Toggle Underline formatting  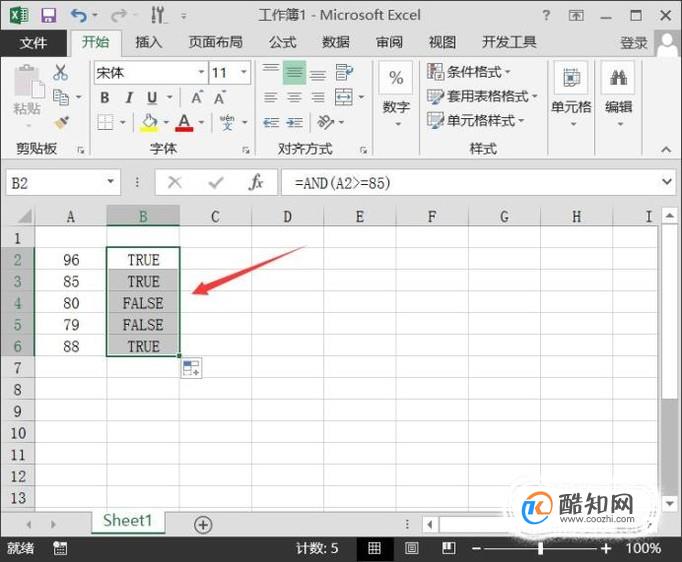pos(152,97)
